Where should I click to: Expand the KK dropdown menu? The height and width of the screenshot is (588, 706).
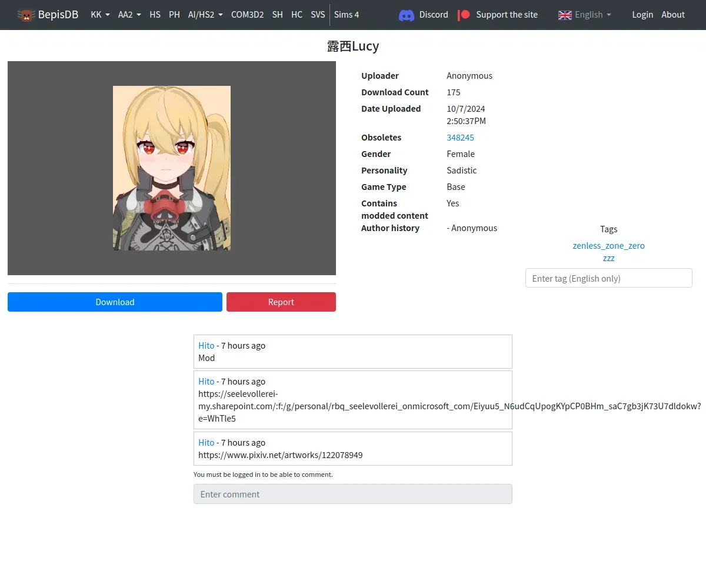pos(100,15)
